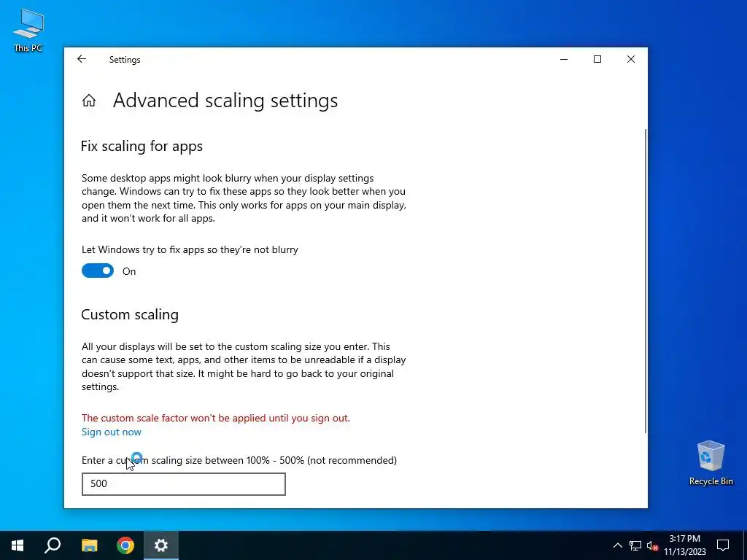Focus the custom scaling size input field
The height and width of the screenshot is (560, 747).
tap(183, 484)
